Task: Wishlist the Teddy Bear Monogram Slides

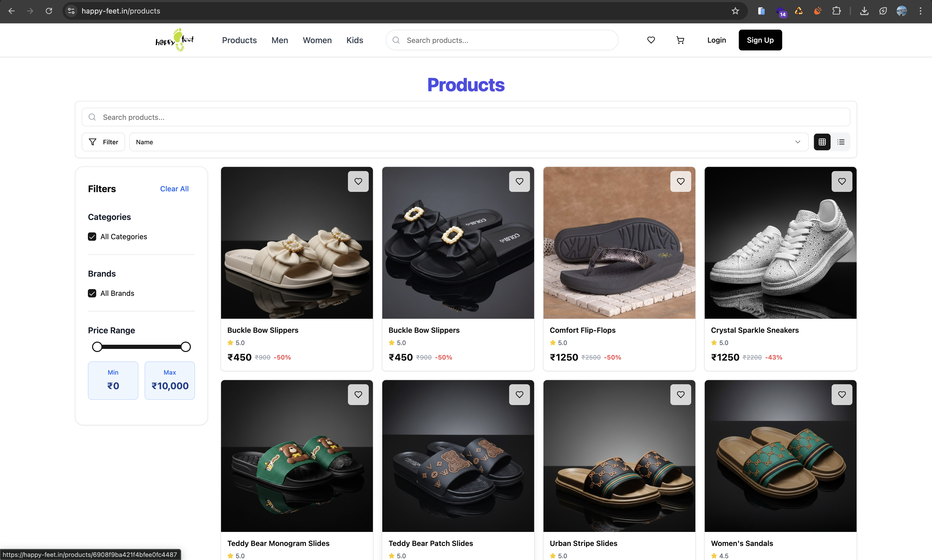Action: (x=358, y=394)
